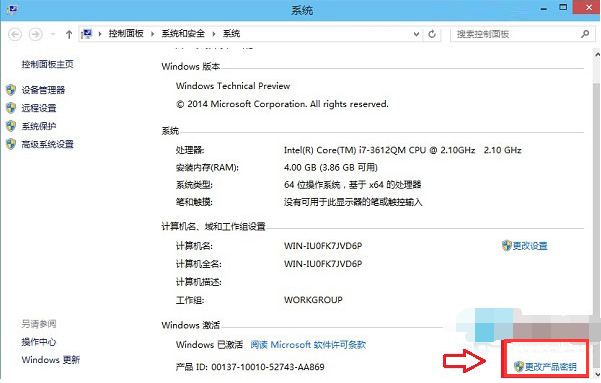The image size is (601, 383).
Task: Go up one folder level
Action: click(x=69, y=35)
